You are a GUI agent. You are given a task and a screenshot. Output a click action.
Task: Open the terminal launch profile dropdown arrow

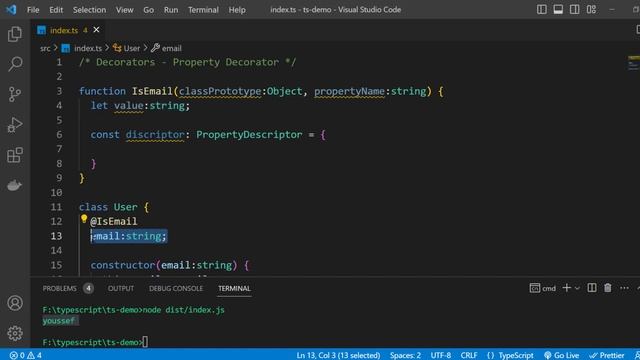[577, 288]
